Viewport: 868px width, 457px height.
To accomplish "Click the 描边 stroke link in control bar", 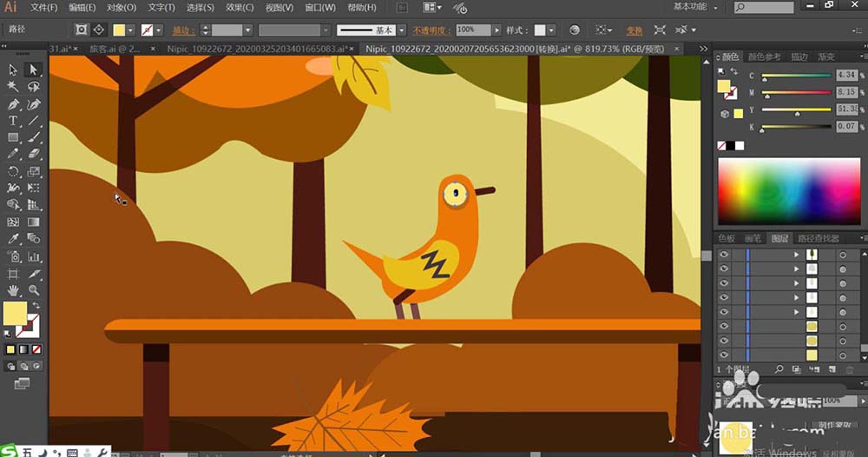I will pos(183,30).
